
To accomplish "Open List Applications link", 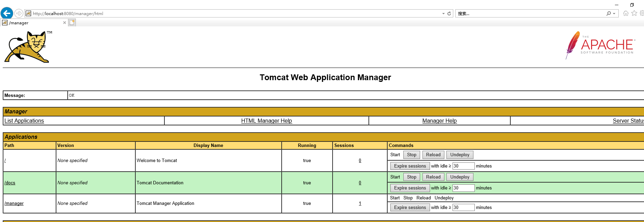I will pyautogui.click(x=24, y=121).
